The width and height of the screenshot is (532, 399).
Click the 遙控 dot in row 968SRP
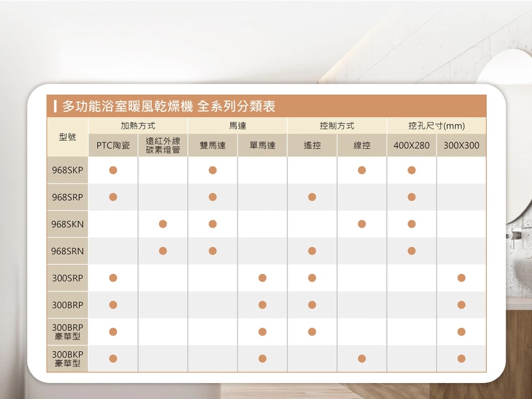point(312,197)
